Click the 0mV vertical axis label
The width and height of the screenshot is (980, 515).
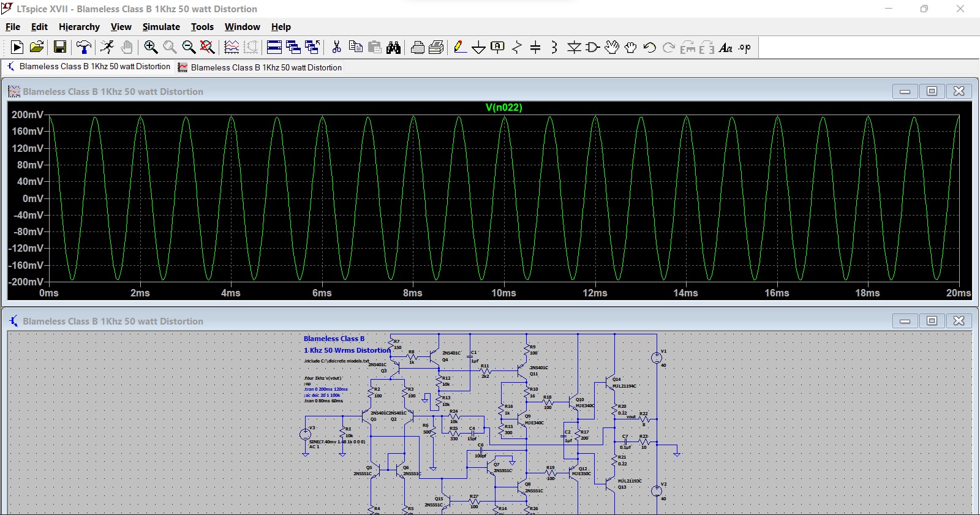[x=32, y=198]
